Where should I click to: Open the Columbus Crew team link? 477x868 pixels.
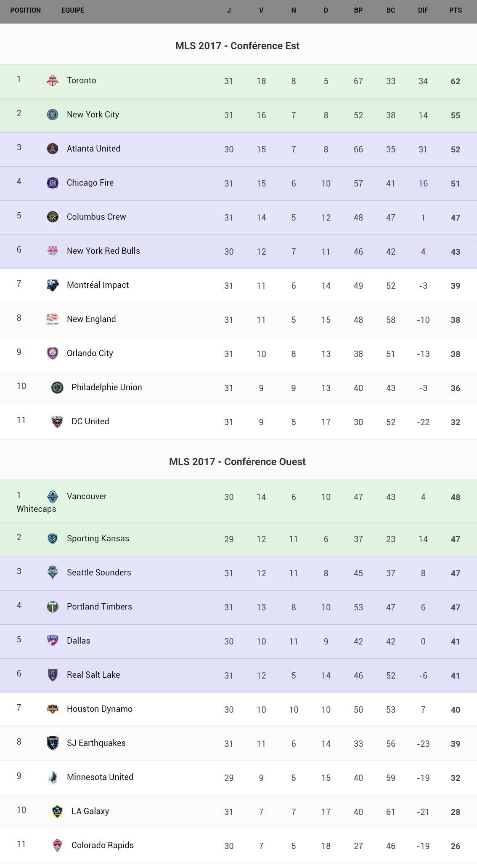tap(96, 217)
